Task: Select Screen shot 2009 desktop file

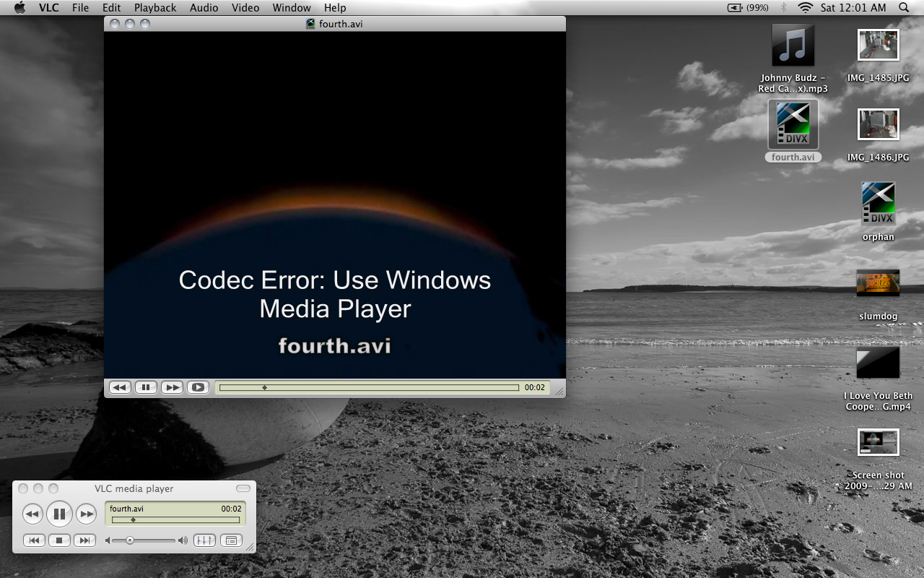Action: (x=879, y=442)
